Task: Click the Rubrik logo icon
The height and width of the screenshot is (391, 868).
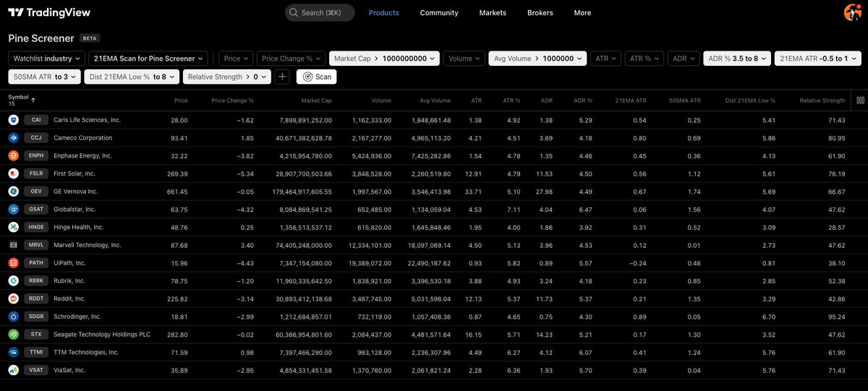Action: (x=13, y=280)
